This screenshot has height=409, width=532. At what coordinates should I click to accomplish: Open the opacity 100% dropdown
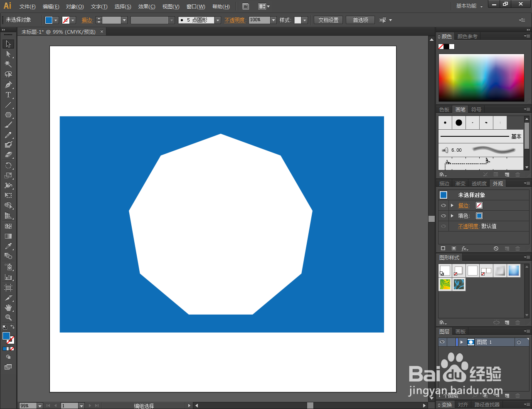click(x=273, y=20)
